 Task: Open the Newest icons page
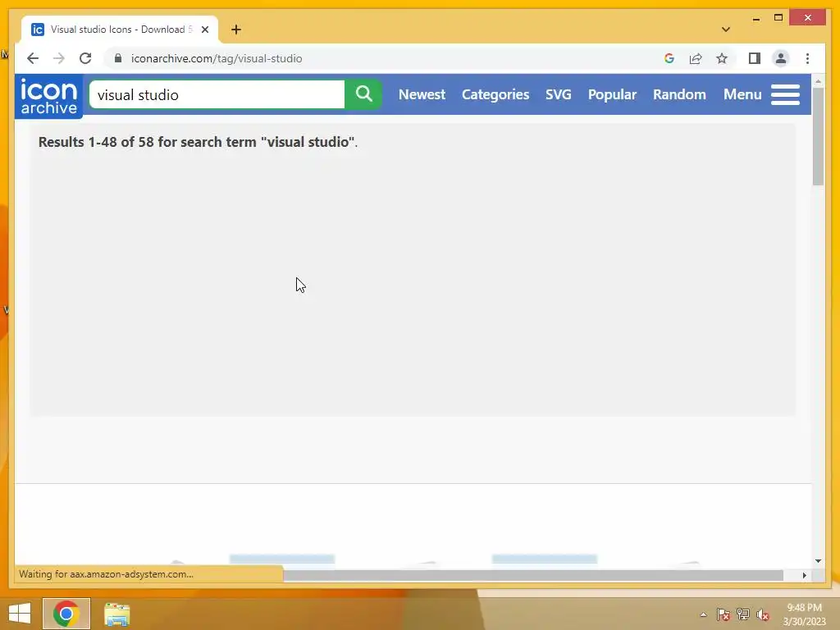coord(422,94)
